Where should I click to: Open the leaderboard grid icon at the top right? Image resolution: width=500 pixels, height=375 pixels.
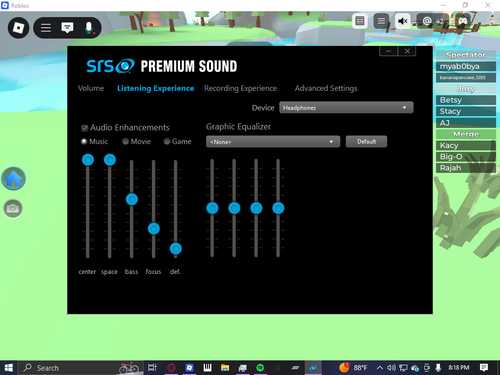pyautogui.click(x=360, y=21)
